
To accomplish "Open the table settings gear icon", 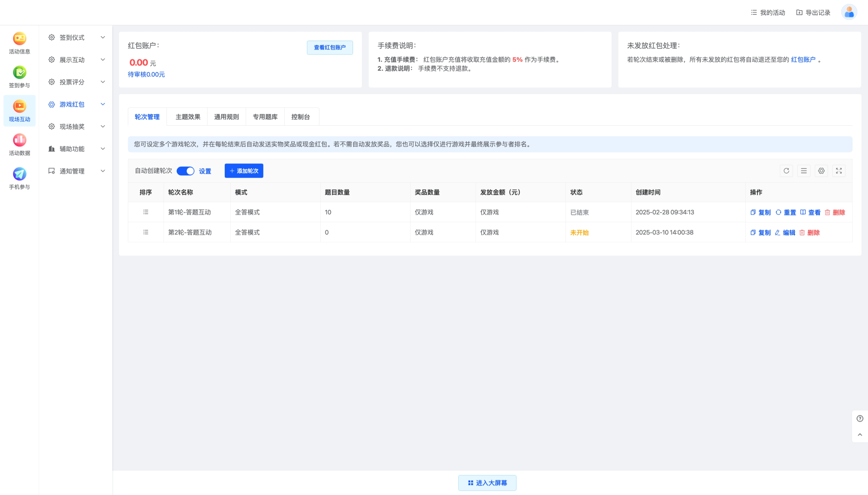I will pos(821,171).
